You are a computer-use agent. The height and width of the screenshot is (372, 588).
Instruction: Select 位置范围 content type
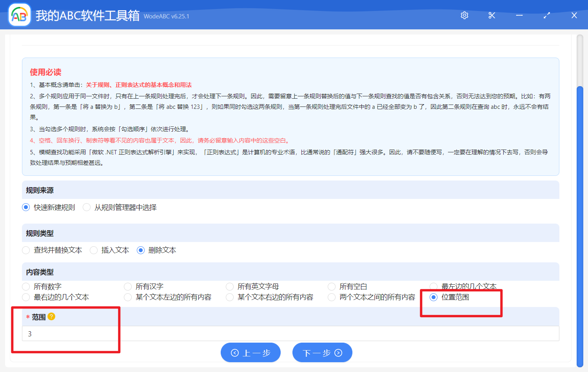pos(433,297)
